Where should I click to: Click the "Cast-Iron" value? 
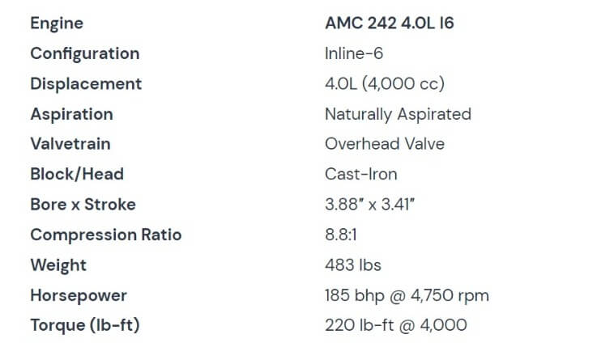pyautogui.click(x=361, y=174)
